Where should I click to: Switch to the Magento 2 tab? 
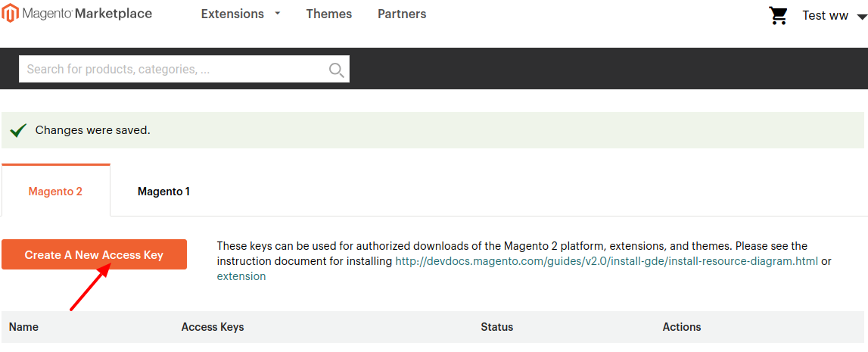(x=55, y=190)
